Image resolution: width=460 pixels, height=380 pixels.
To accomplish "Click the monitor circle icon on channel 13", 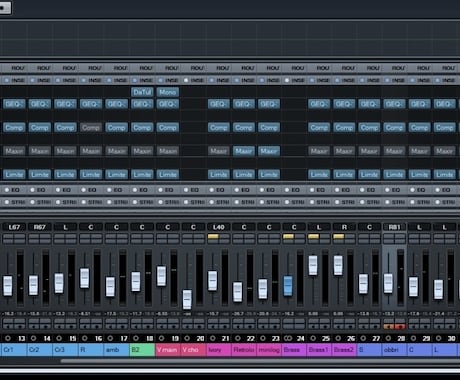I will [8, 338].
